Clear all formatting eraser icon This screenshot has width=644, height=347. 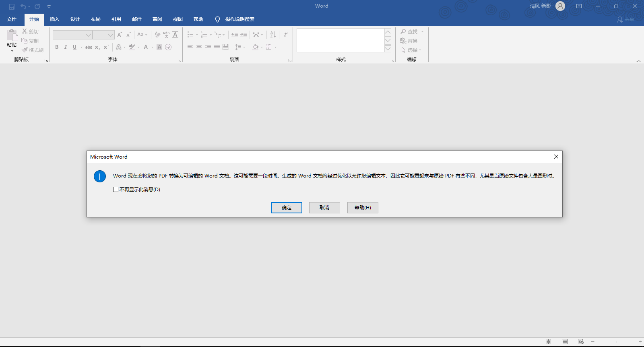point(157,35)
